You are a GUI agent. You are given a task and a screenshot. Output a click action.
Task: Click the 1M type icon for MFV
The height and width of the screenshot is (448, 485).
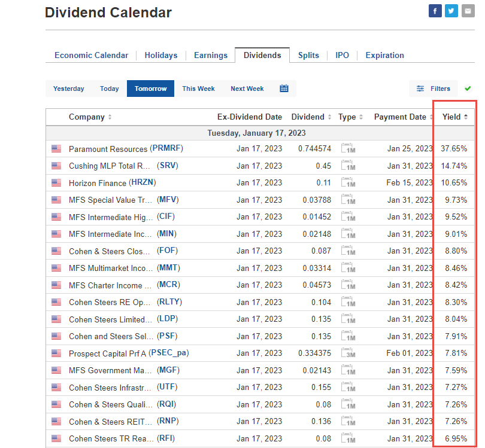348,200
